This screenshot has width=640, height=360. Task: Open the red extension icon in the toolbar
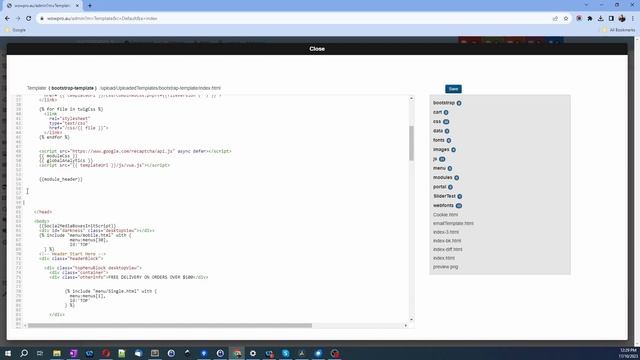point(579,18)
